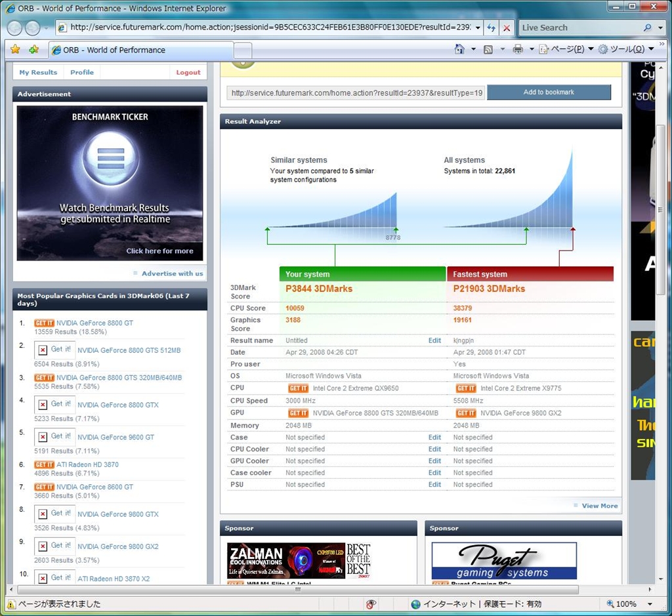This screenshot has height=616, width=672.
Task: Click the result URL text field
Action: point(356,93)
